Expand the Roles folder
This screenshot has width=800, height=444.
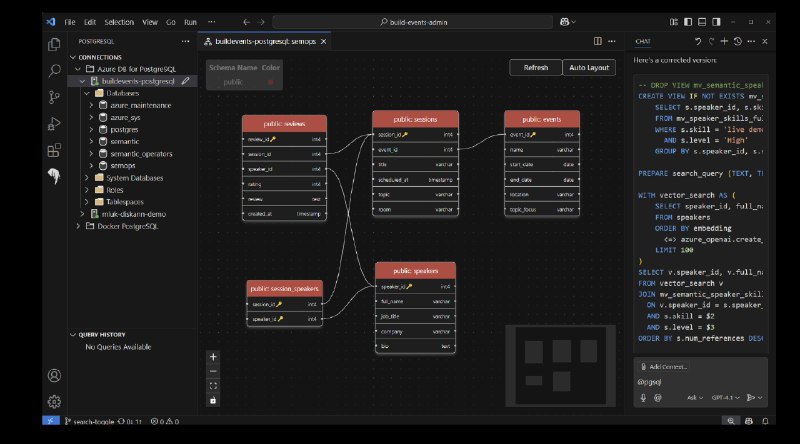(87, 190)
